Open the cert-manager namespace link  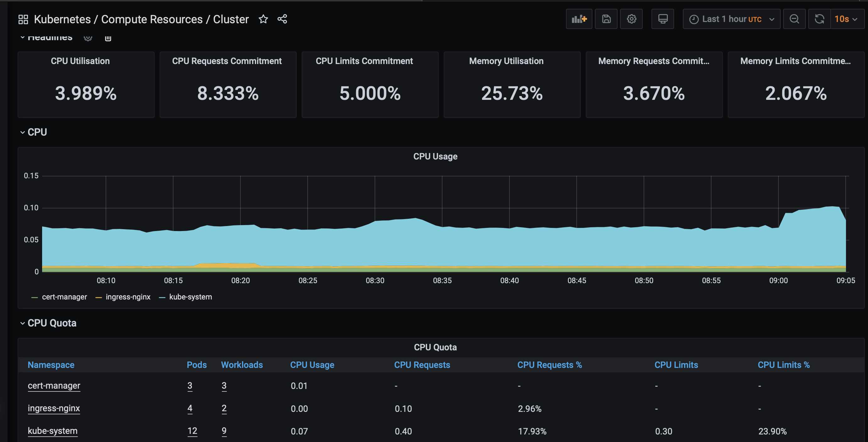(x=54, y=385)
